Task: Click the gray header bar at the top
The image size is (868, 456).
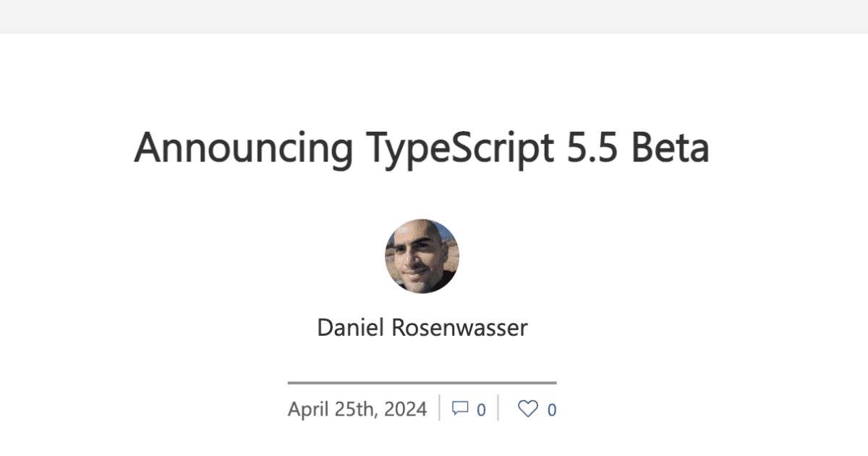Action: (434, 14)
